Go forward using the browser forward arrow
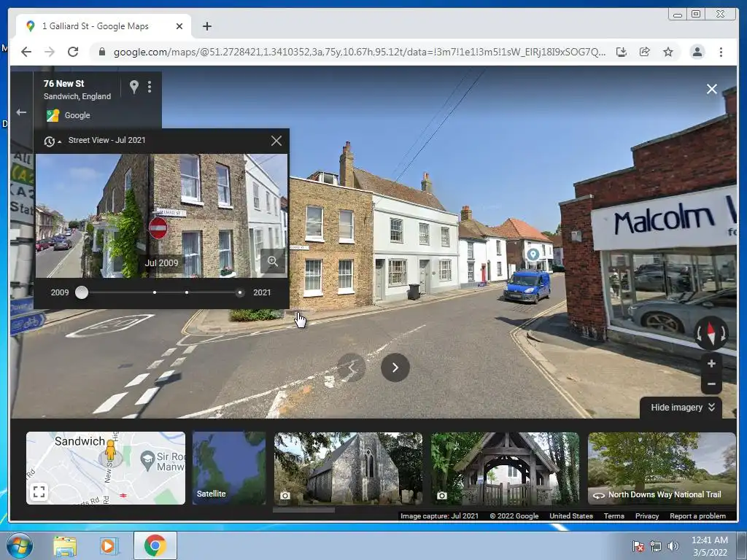This screenshot has height=560, width=747. [50, 52]
